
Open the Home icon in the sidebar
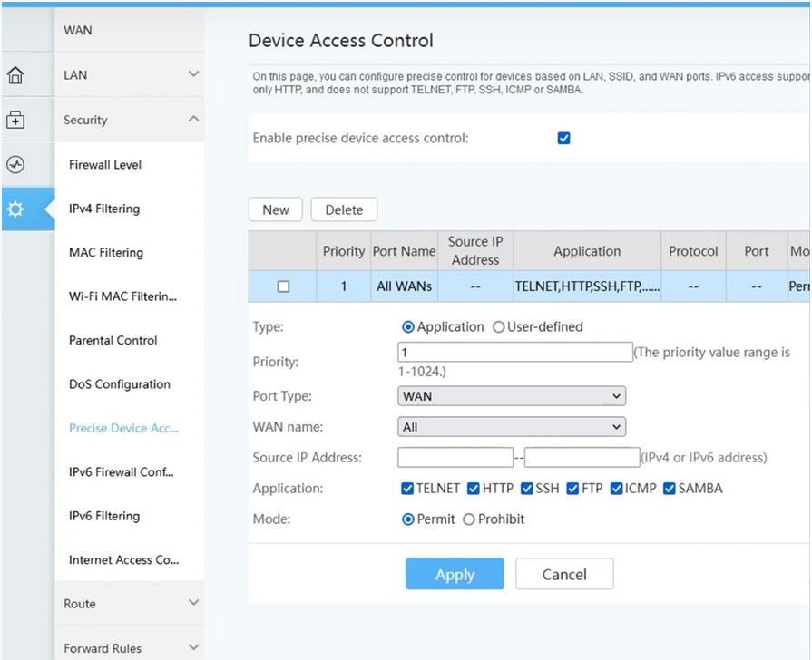[15, 75]
